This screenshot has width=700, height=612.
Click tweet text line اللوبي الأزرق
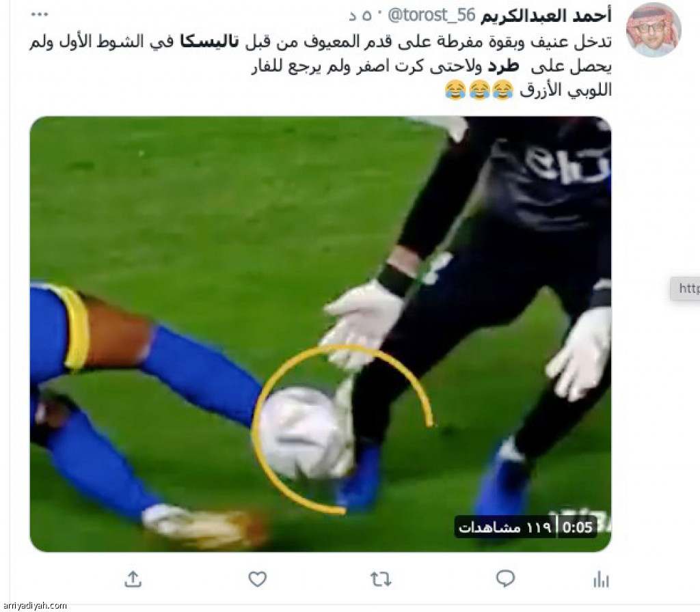565,91
